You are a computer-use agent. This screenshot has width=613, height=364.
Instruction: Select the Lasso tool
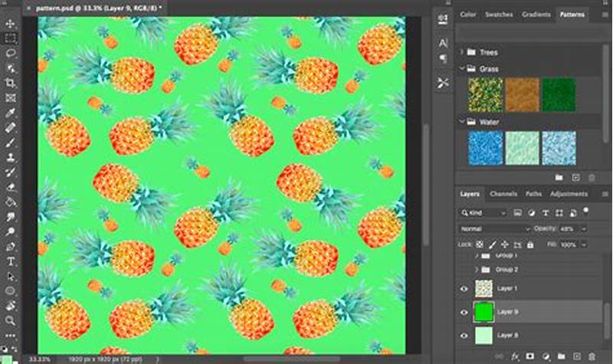pos(11,53)
